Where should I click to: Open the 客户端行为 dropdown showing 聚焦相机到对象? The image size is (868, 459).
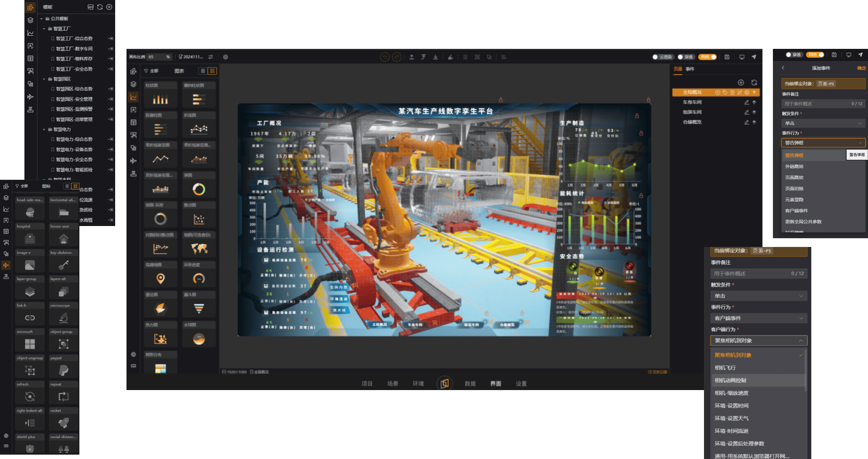(759, 340)
